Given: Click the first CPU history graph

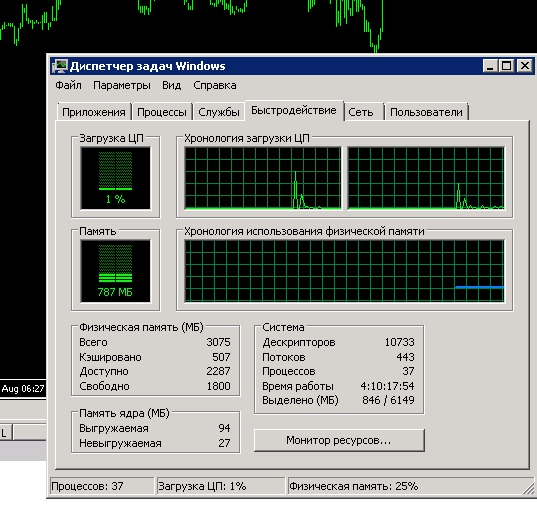Looking at the screenshot, I should pyautogui.click(x=263, y=178).
